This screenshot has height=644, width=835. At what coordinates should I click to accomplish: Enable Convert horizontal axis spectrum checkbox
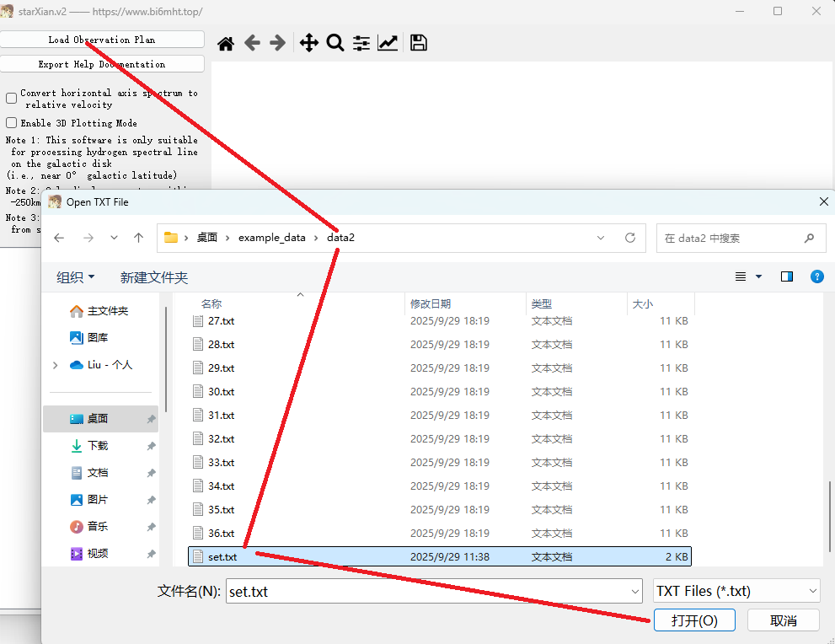click(12, 99)
